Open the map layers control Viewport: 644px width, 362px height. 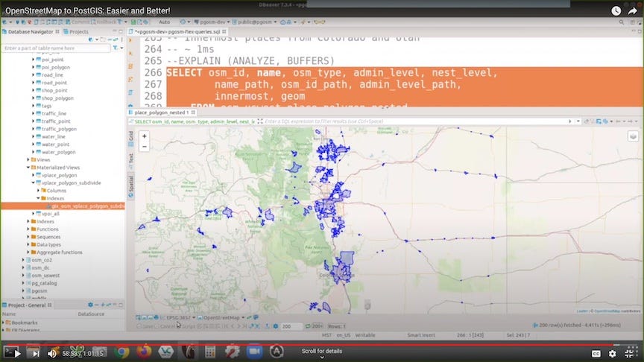point(633,136)
